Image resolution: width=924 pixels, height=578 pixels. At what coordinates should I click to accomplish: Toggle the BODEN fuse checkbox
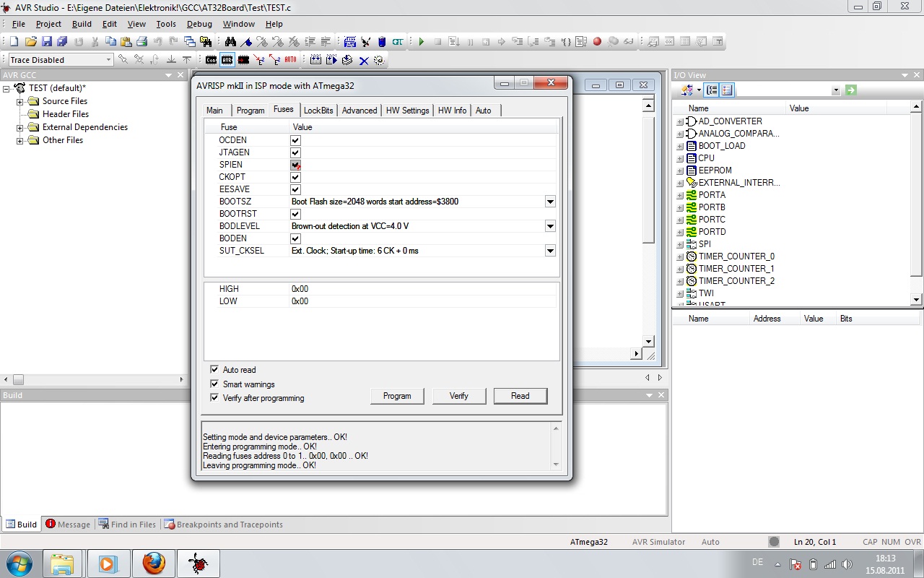coord(295,238)
